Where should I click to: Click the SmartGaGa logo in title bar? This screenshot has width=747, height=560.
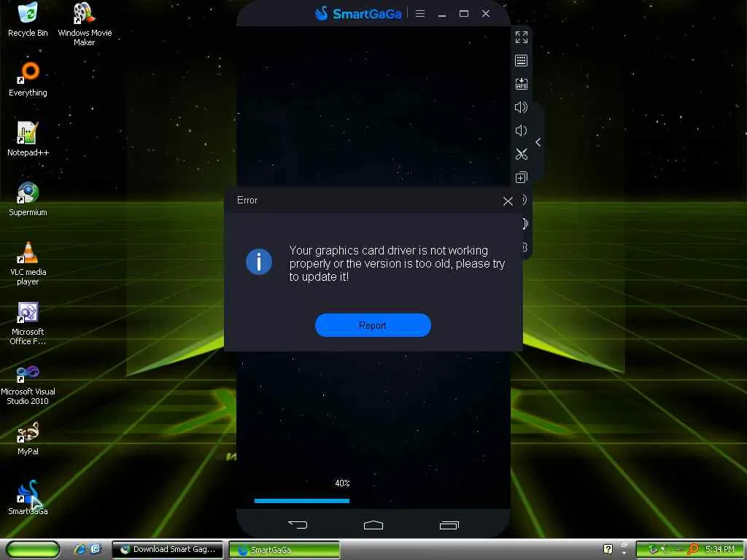[358, 13]
